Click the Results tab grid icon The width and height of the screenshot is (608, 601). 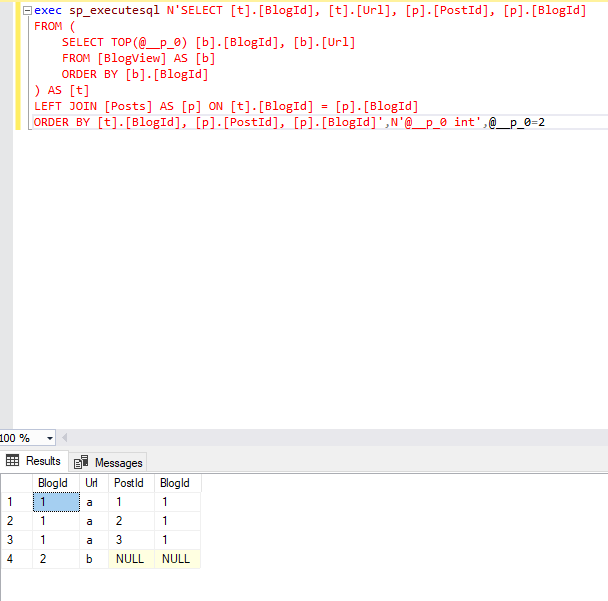tap(12, 460)
